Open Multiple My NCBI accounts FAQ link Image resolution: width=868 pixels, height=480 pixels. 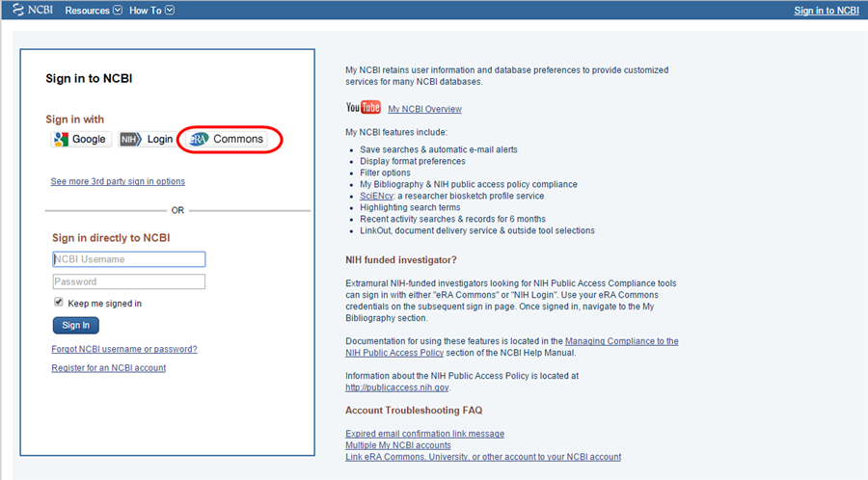pos(397,445)
